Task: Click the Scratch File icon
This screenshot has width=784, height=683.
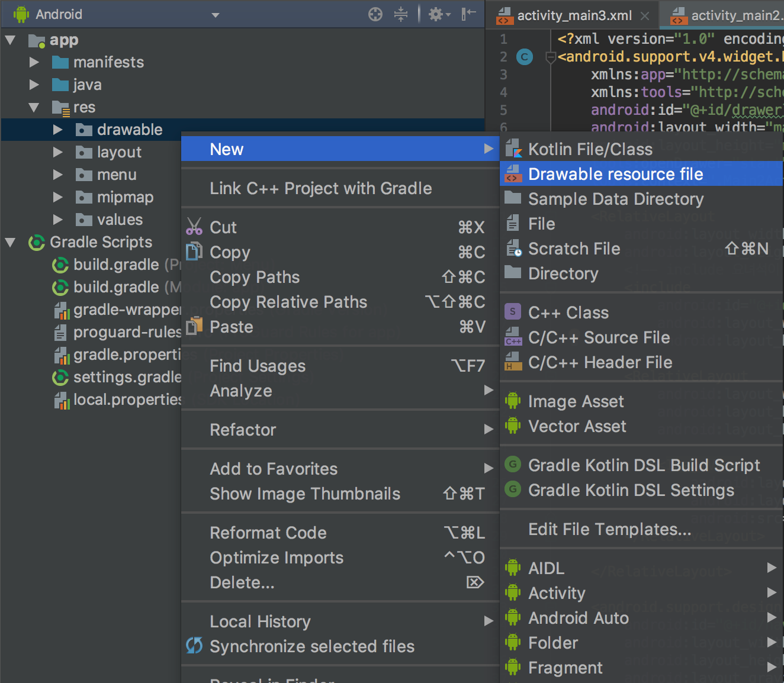Action: click(x=513, y=249)
